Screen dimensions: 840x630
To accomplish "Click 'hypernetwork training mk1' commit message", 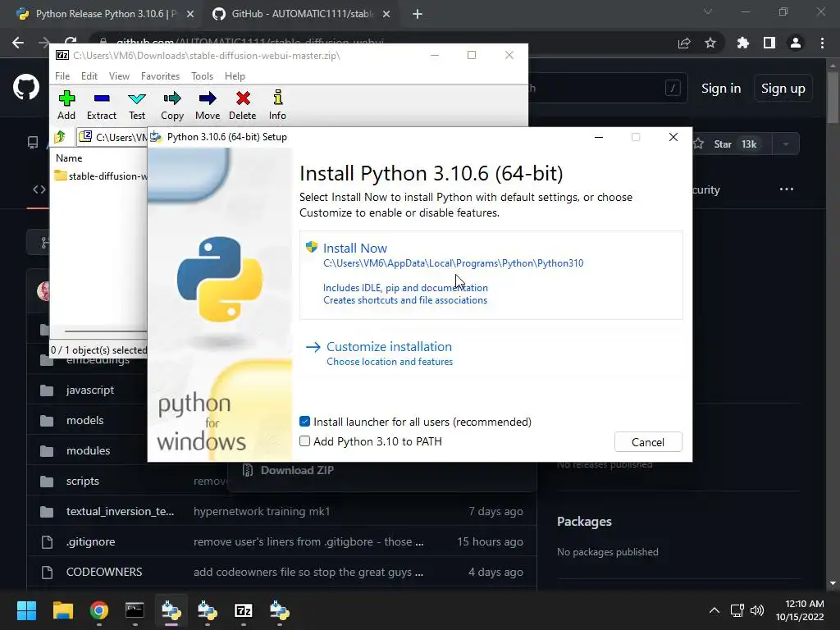I will click(262, 512).
